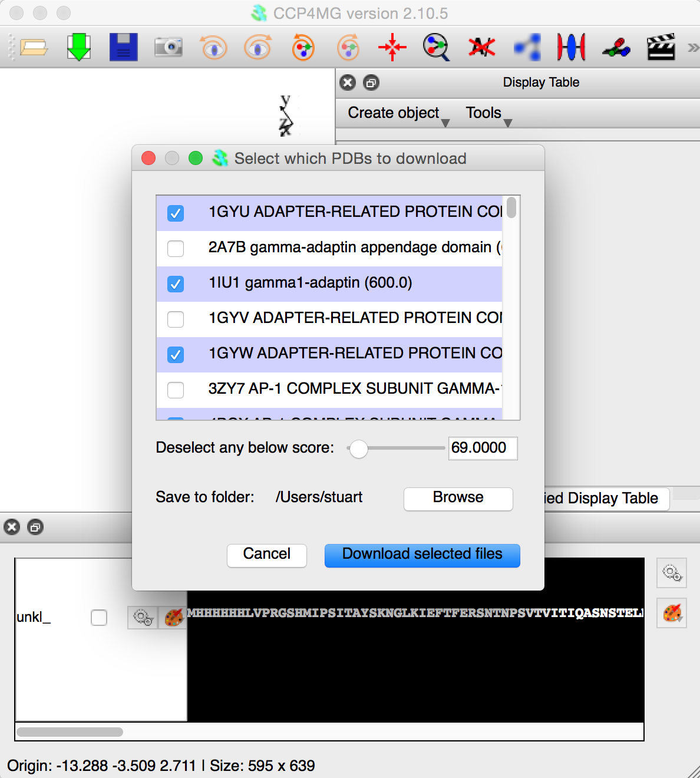
Task: Check the 2A7B gamma-adaptin appendage checkbox
Action: coord(176,249)
